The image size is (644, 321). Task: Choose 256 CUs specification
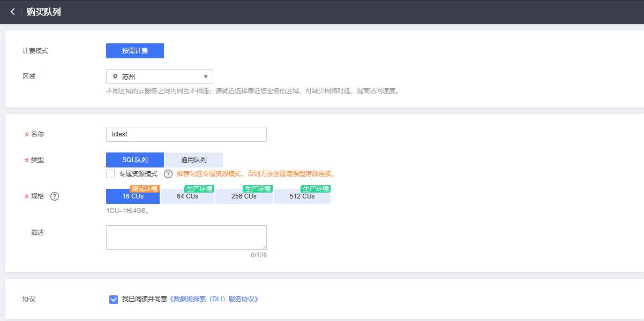[244, 196]
